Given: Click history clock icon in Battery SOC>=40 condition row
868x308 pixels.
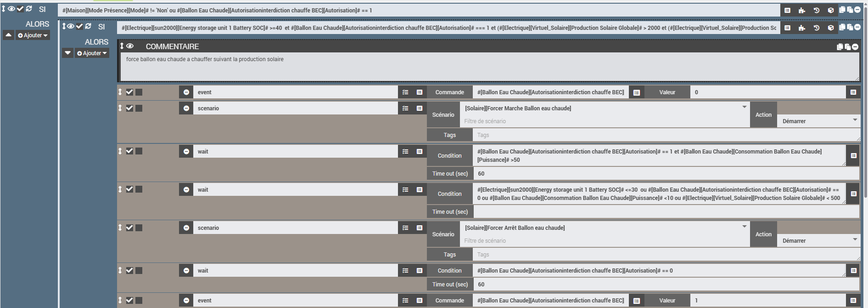Looking at the screenshot, I should pyautogui.click(x=817, y=28).
